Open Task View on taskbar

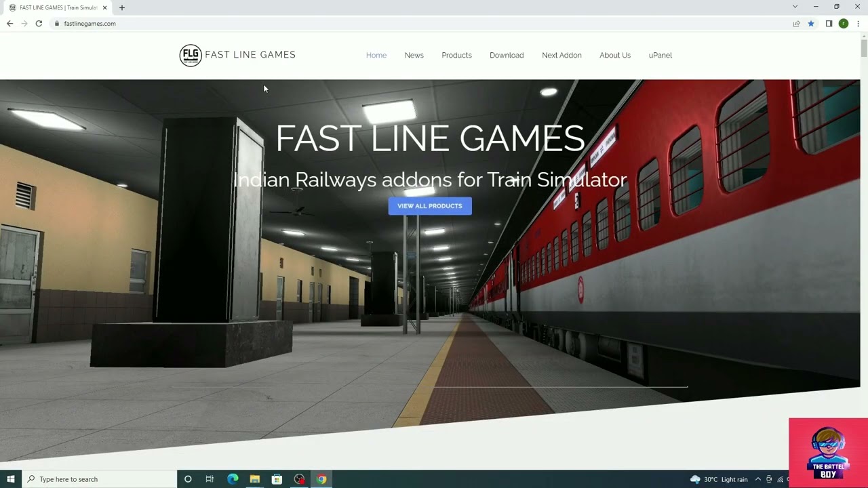(x=210, y=479)
